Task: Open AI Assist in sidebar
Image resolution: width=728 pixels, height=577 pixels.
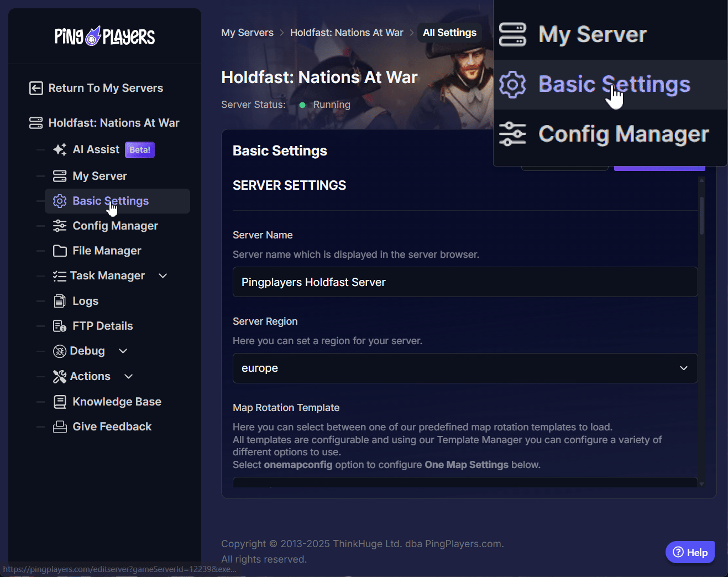Action: [96, 149]
